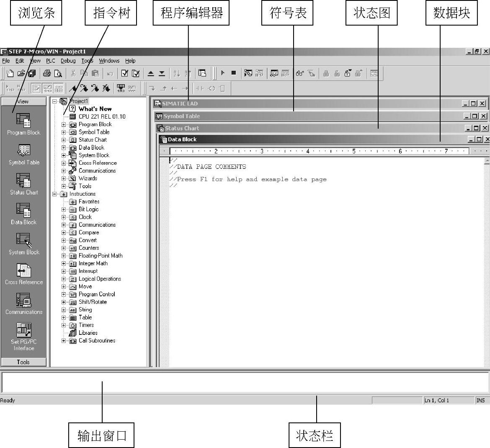Expand the Wizards tree node
490x448 pixels.
click(64, 179)
